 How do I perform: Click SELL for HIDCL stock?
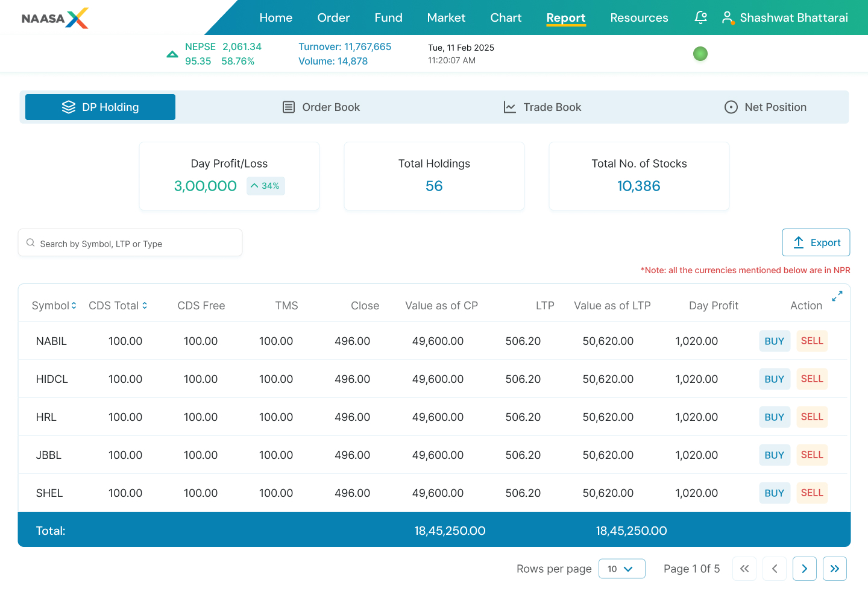pos(812,379)
